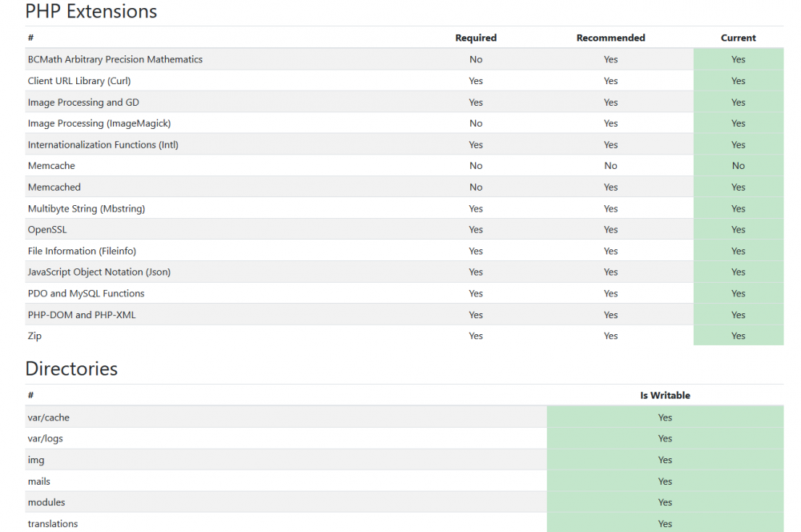Viewport: 801px width, 532px height.
Task: Click translations Is Writable Yes cell
Action: click(665, 523)
